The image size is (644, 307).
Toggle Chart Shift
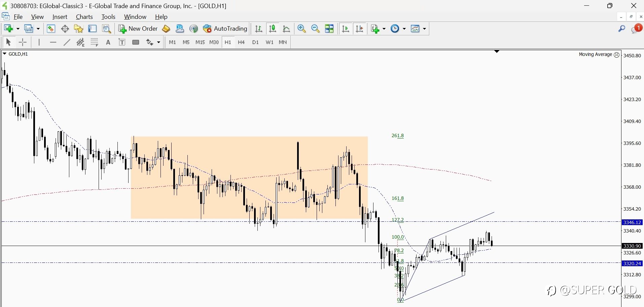[x=359, y=29]
